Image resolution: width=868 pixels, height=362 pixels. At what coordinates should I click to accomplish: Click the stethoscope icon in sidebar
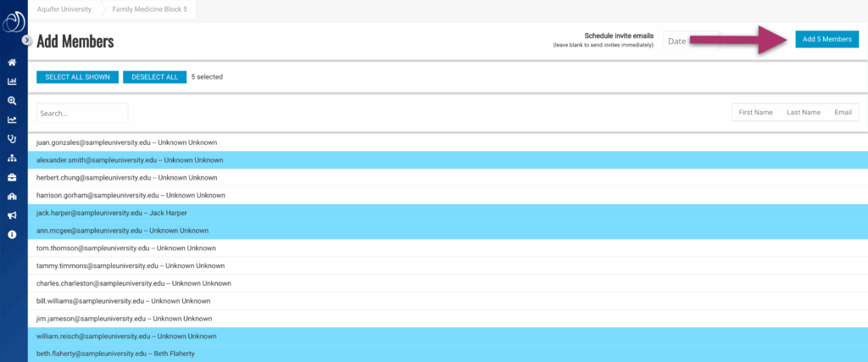click(x=12, y=138)
